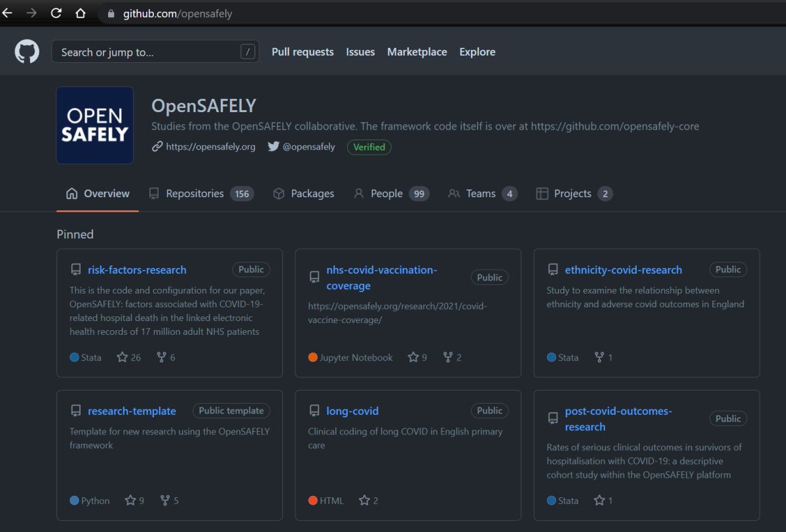The width and height of the screenshot is (786, 532).
Task: Open stargazers of nhs-covid-vaccination-coverage
Action: pyautogui.click(x=417, y=357)
